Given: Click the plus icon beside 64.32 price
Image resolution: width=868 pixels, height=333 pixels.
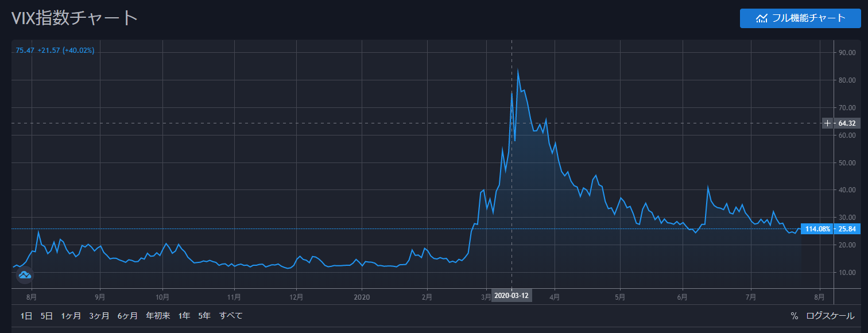Looking at the screenshot, I should [827, 123].
